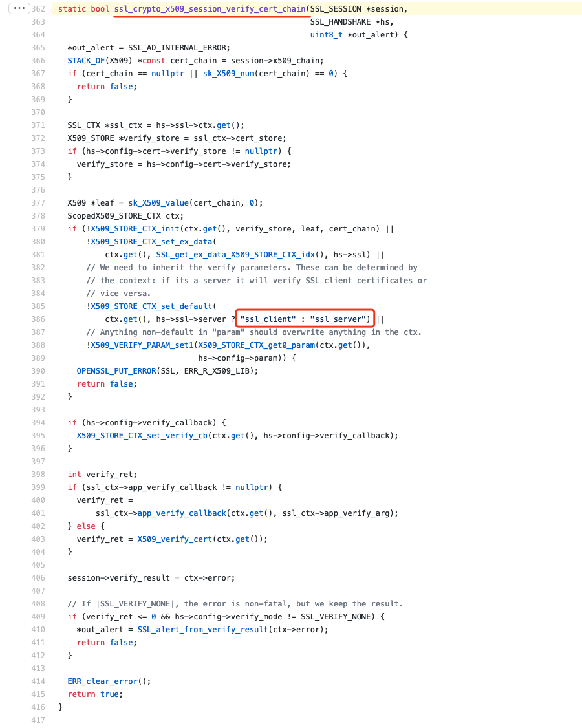The image size is (582, 728).
Task: Click the X509_VERIFY_PARAM_set1 link
Action: pos(142,345)
